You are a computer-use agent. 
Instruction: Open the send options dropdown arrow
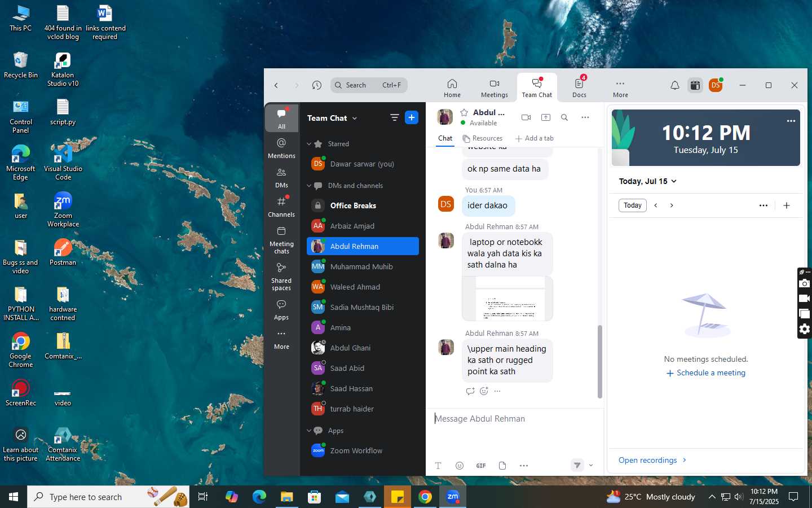591,466
